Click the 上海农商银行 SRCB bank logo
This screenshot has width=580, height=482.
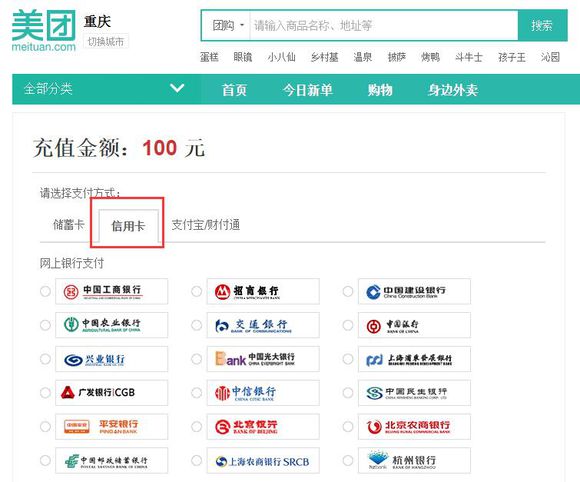pyautogui.click(x=263, y=461)
